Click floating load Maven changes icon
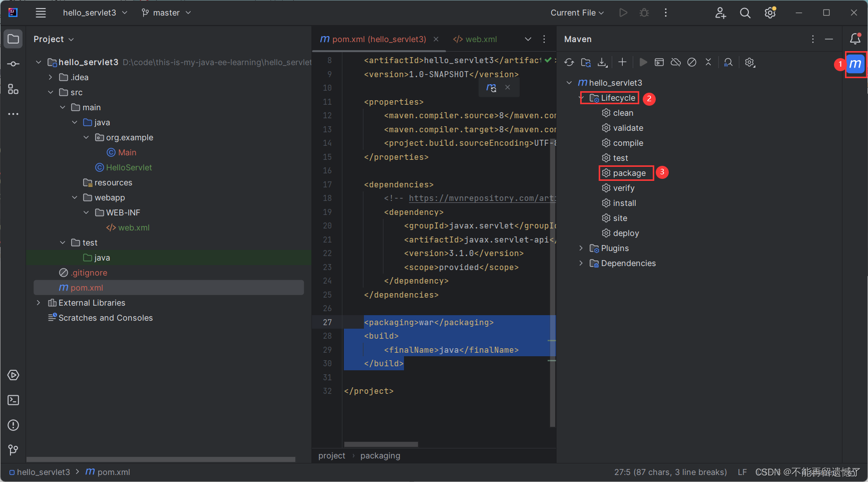Screen dimensions: 868x482 coord(491,88)
